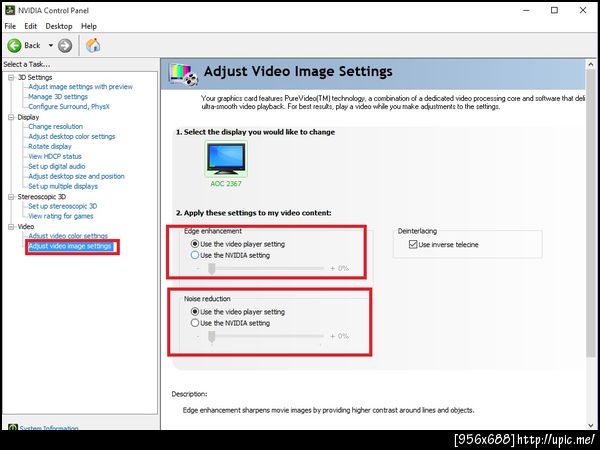The height and width of the screenshot is (450, 600).
Task: Open Change resolution
Action: 55,127
